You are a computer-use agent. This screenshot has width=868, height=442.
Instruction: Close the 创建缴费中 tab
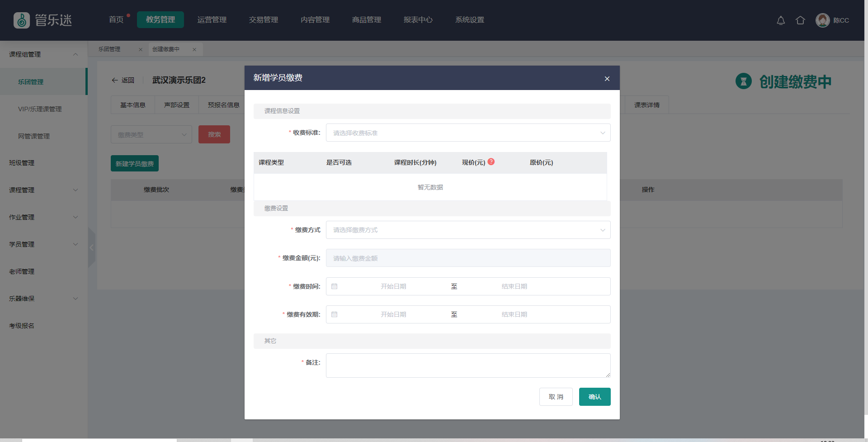tap(194, 50)
